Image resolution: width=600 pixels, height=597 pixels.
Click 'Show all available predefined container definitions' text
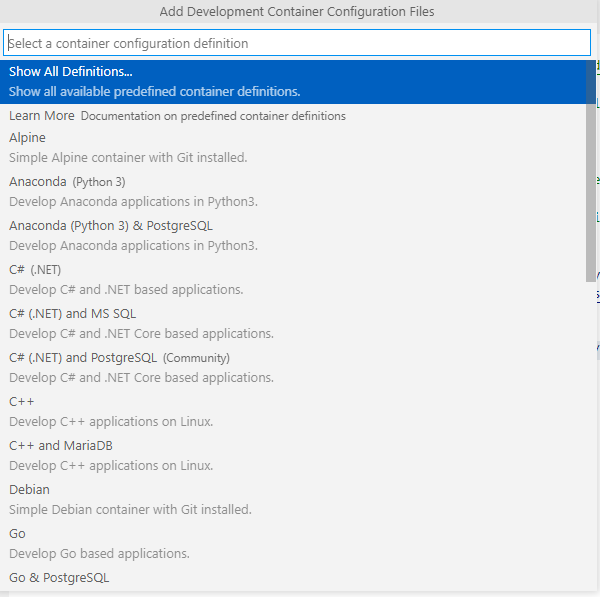154,92
